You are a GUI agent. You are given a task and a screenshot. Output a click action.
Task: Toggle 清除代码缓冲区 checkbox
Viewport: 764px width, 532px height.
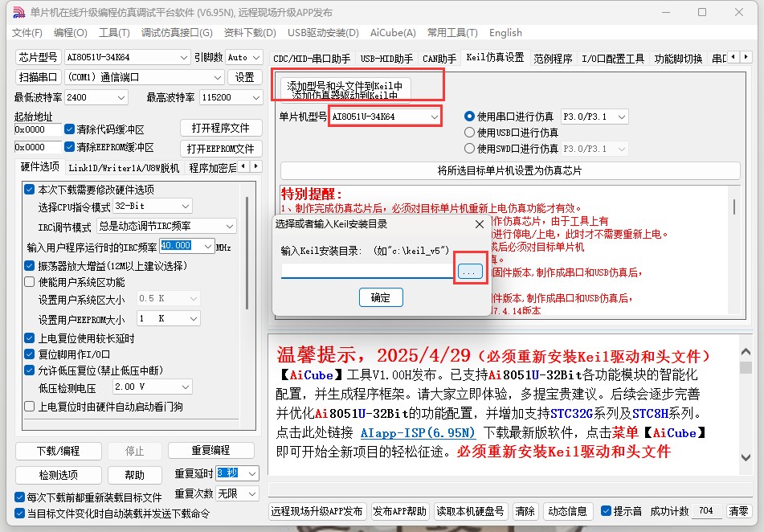(69, 129)
